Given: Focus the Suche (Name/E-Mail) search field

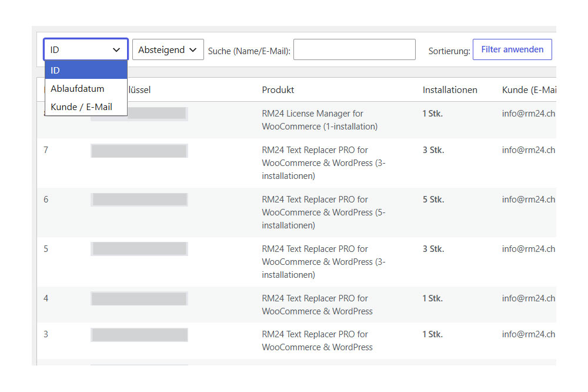Looking at the screenshot, I should (355, 49).
